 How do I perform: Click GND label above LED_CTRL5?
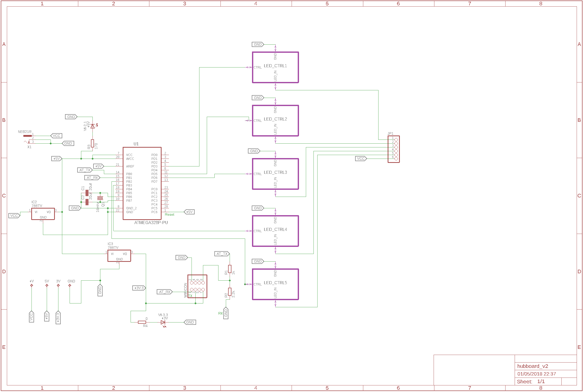(258, 261)
